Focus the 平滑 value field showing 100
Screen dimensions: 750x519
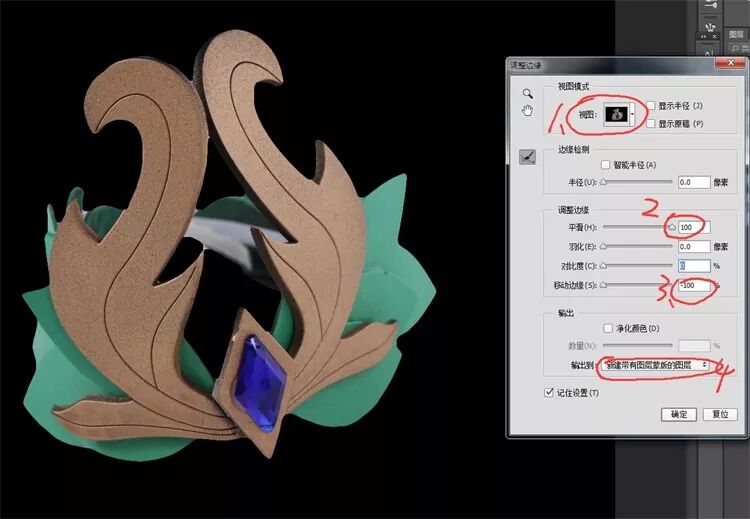click(x=694, y=227)
